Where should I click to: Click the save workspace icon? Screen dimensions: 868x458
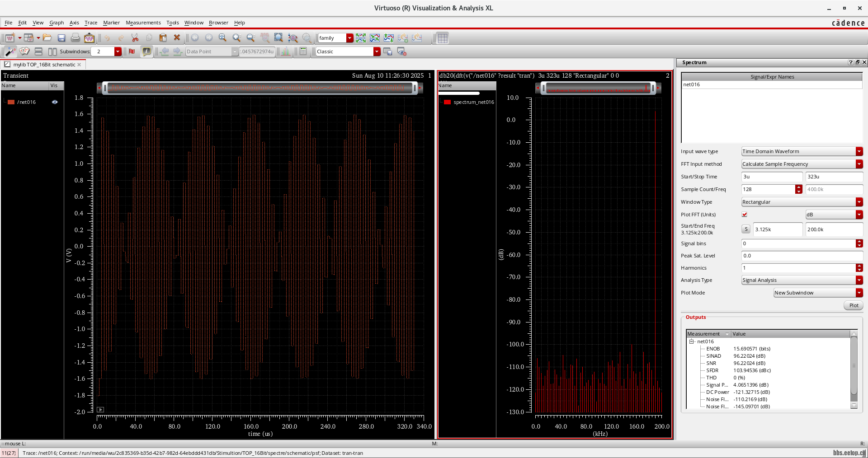coord(387,51)
